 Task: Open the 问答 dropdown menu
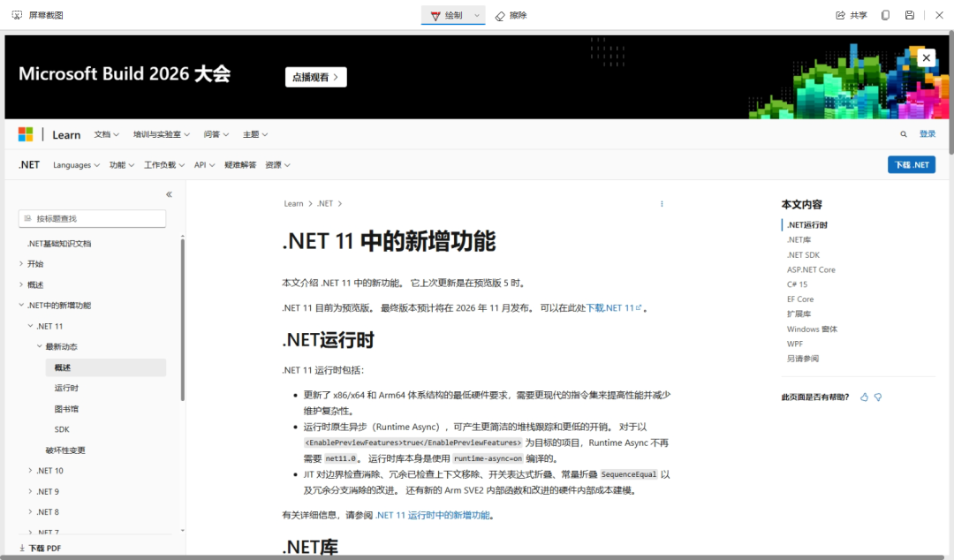(x=216, y=134)
